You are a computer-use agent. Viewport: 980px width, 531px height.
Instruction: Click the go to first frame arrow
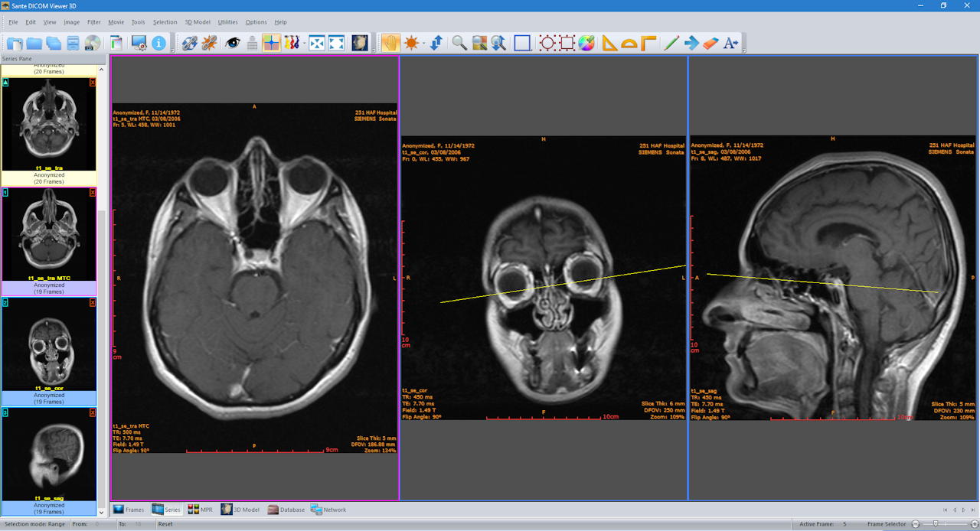click(945, 510)
